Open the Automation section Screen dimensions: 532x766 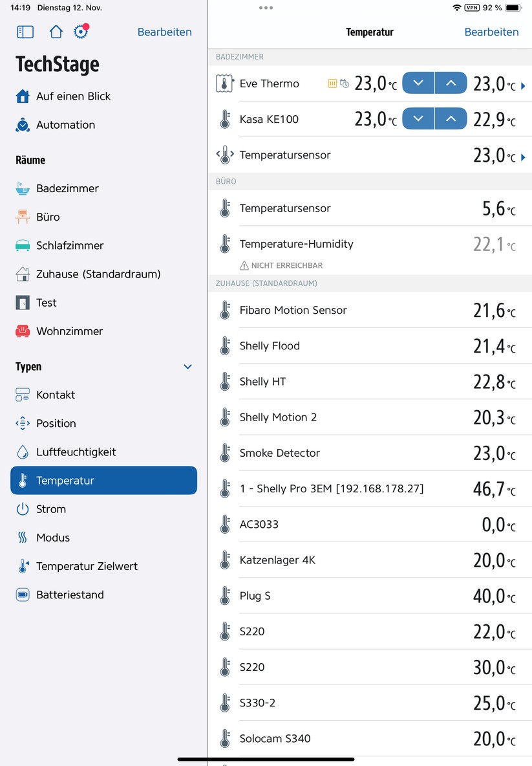(65, 125)
